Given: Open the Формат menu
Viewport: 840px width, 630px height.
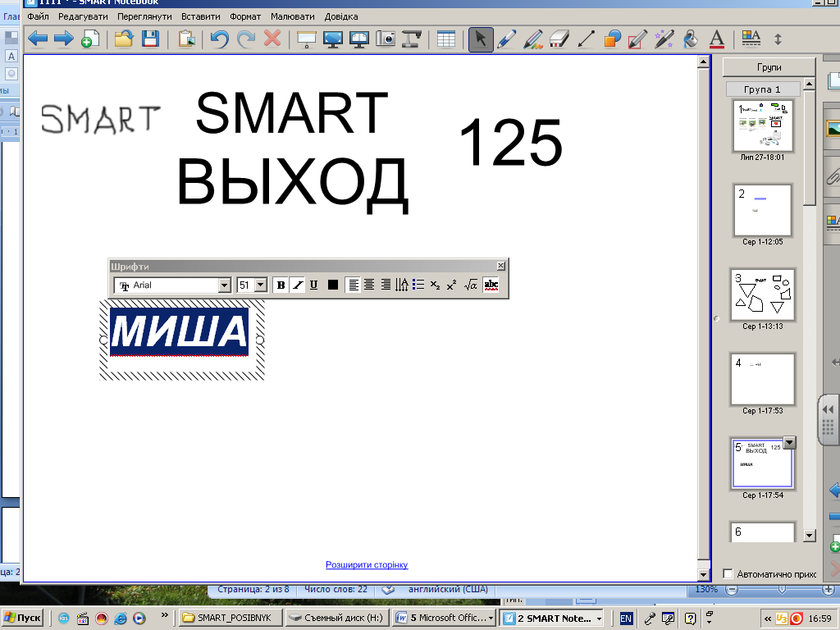Looking at the screenshot, I should click(x=245, y=16).
